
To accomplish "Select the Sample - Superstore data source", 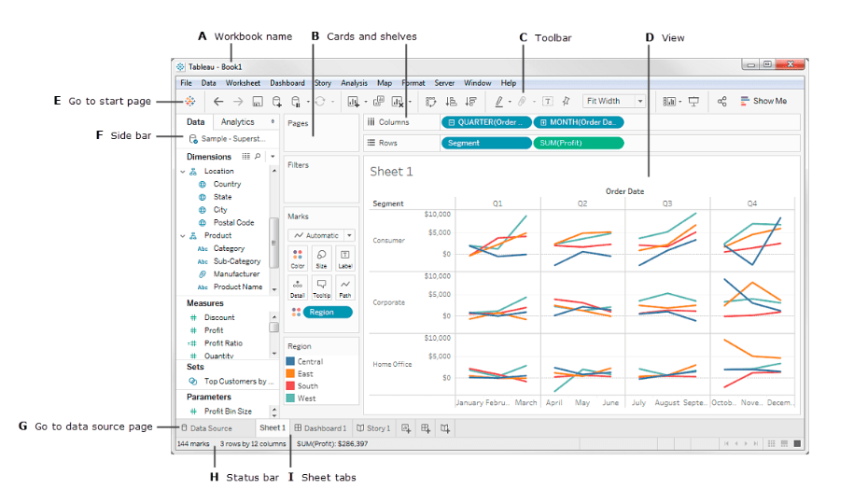I will click(x=227, y=139).
